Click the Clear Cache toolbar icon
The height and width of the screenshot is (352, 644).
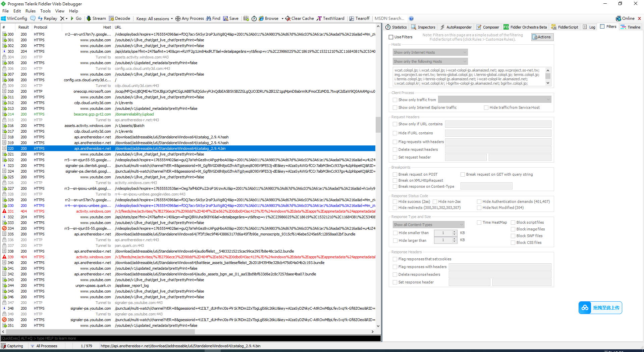coord(300,18)
